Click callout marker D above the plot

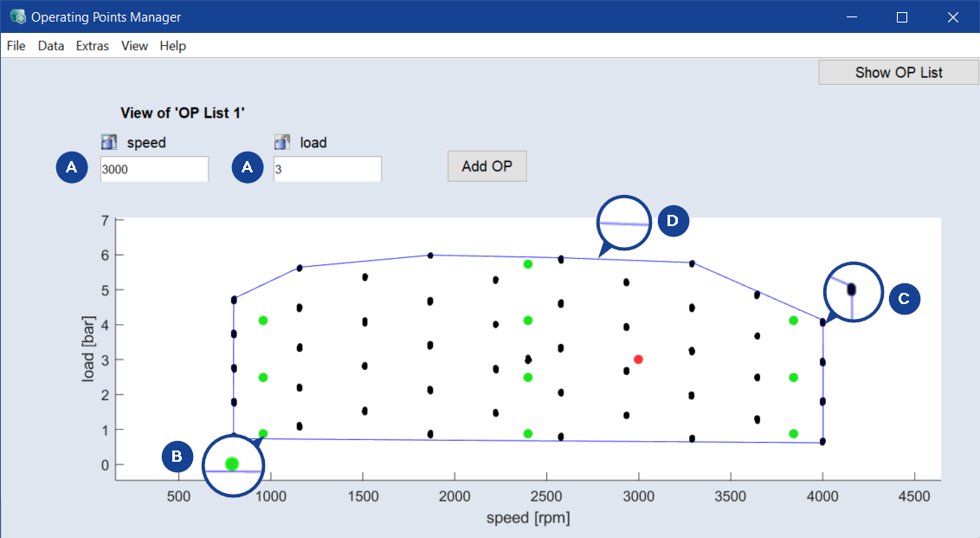673,221
